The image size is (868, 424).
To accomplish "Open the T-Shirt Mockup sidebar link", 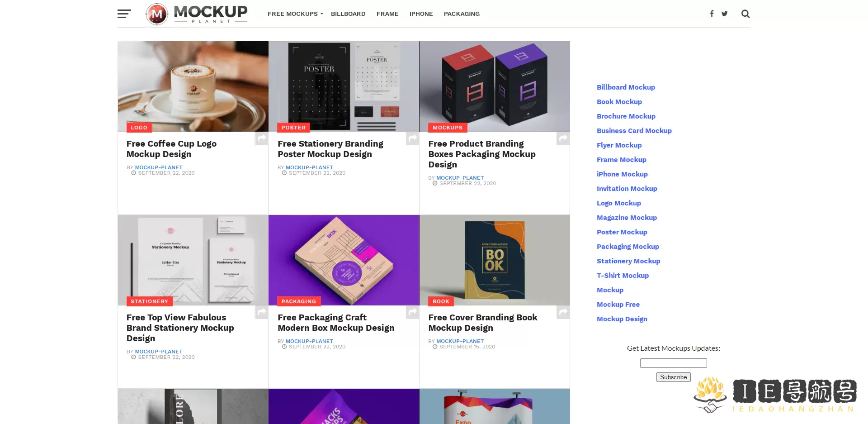I will [x=623, y=276].
